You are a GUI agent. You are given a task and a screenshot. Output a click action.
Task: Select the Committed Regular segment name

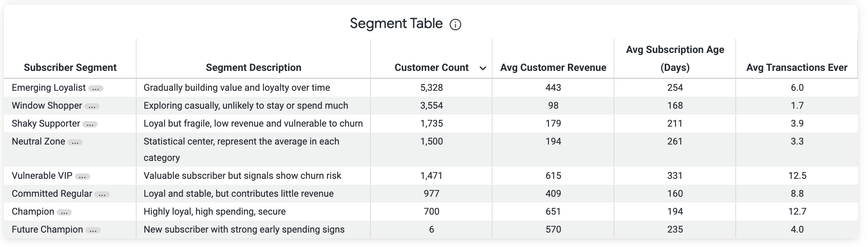52,194
